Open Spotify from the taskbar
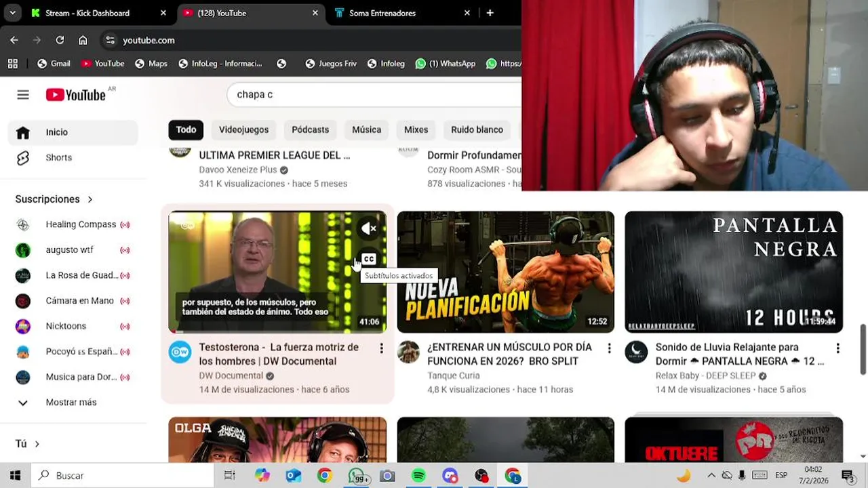The height and width of the screenshot is (488, 868). pyautogui.click(x=418, y=476)
